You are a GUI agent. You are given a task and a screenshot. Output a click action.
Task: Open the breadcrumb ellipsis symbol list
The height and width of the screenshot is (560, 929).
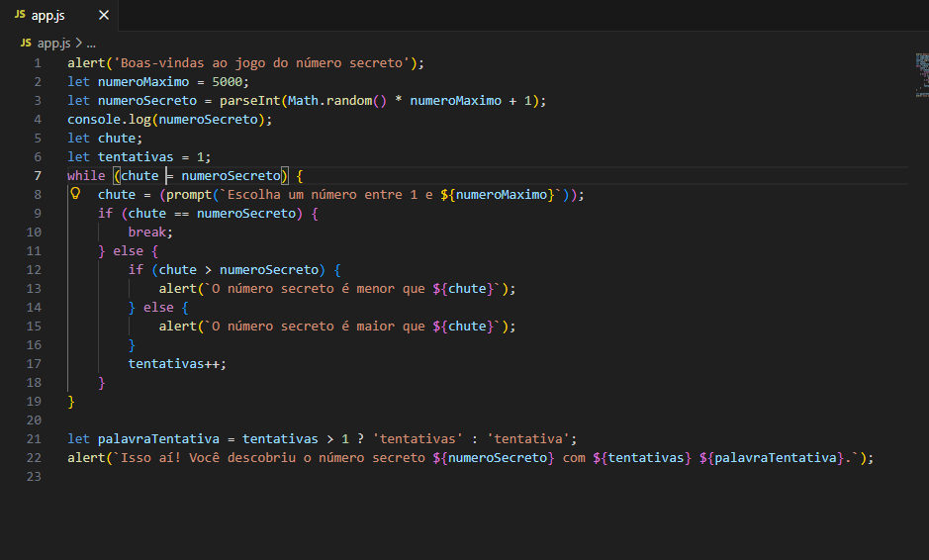(x=91, y=44)
